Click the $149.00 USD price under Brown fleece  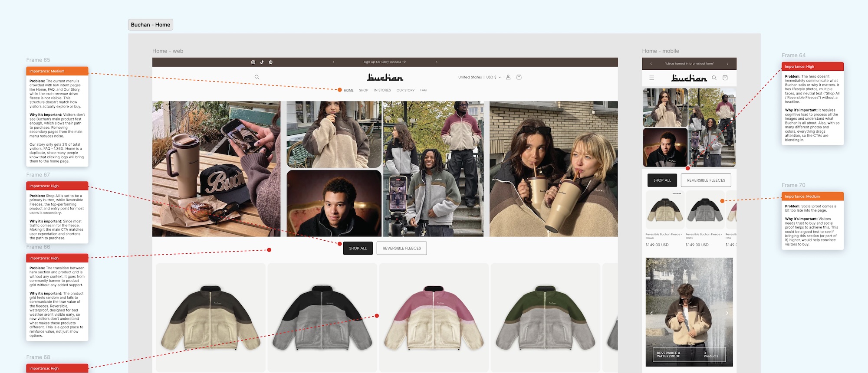[657, 245]
